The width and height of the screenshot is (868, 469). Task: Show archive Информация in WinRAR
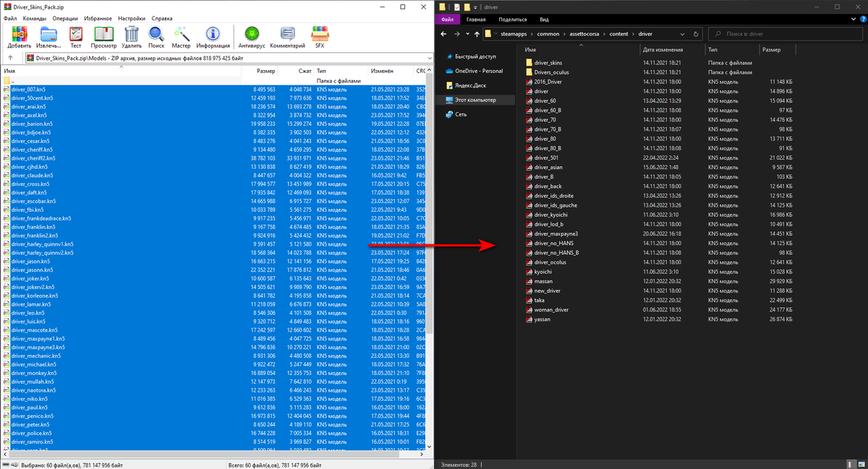click(213, 35)
